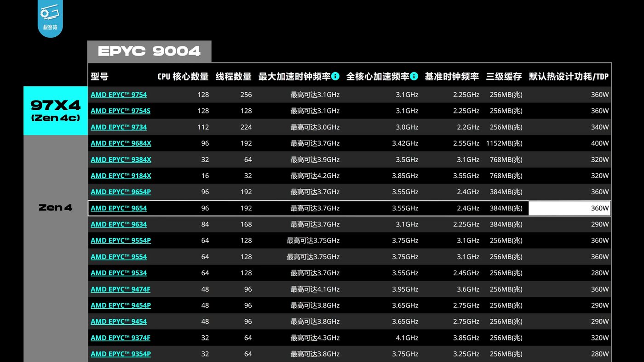Click the 型号 column header

point(99,76)
